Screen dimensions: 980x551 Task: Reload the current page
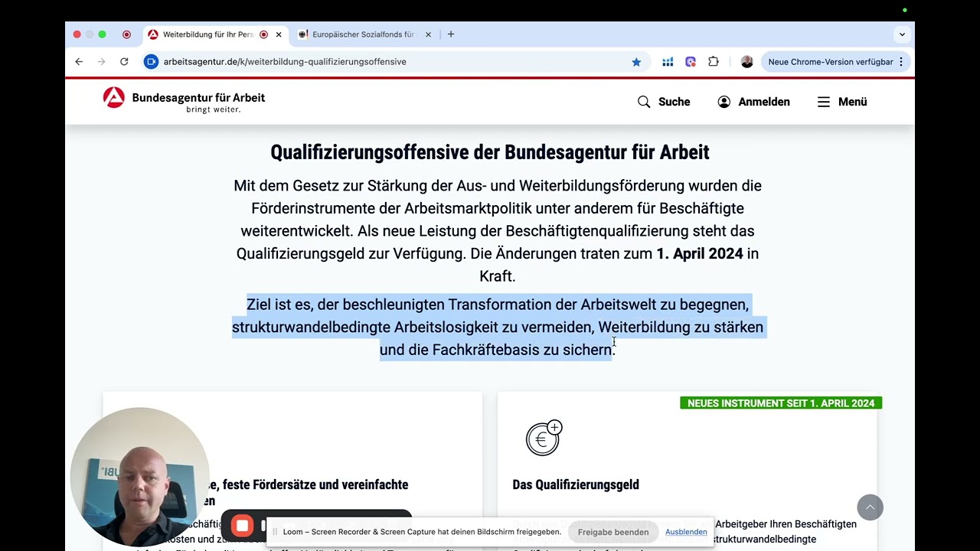click(x=124, y=62)
